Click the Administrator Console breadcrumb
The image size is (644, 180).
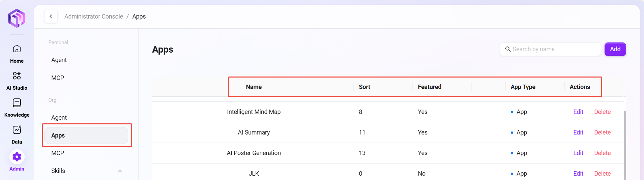94,17
